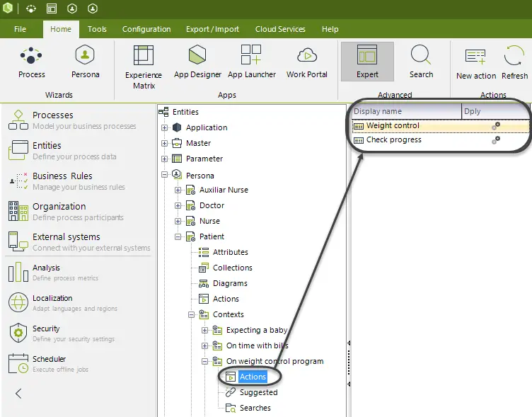Select the Searches node
The width and height of the screenshot is (532, 417).
pos(255,409)
